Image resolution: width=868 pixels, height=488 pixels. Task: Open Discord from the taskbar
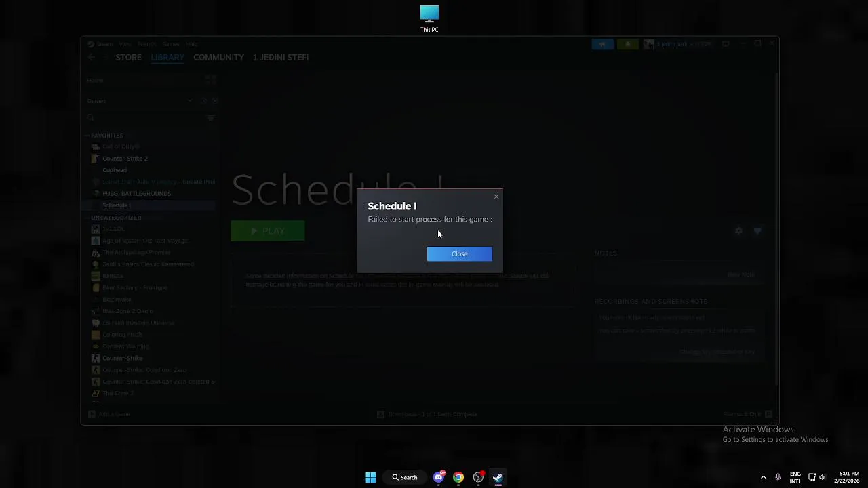[439, 477]
